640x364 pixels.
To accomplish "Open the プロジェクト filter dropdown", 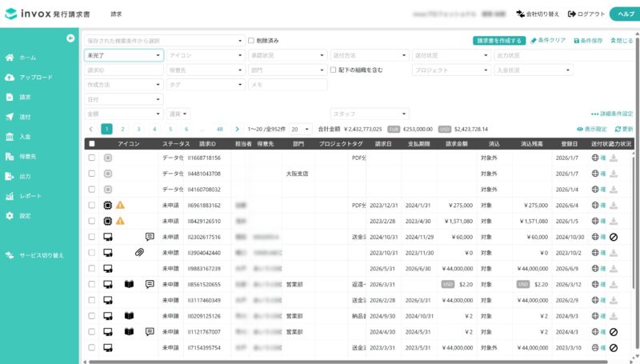I will (451, 70).
